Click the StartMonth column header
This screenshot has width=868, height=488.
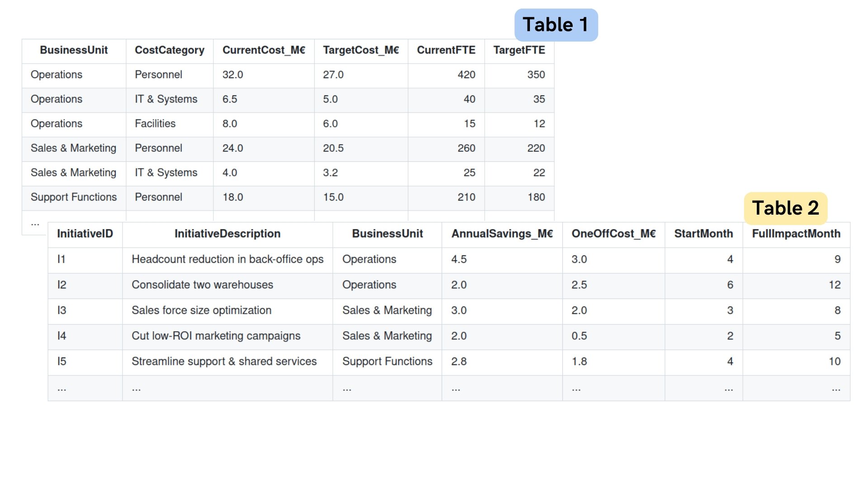pos(703,234)
